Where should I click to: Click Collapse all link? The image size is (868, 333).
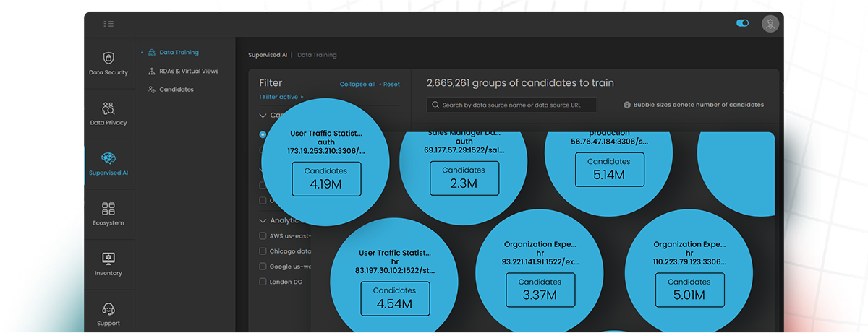[x=357, y=85]
